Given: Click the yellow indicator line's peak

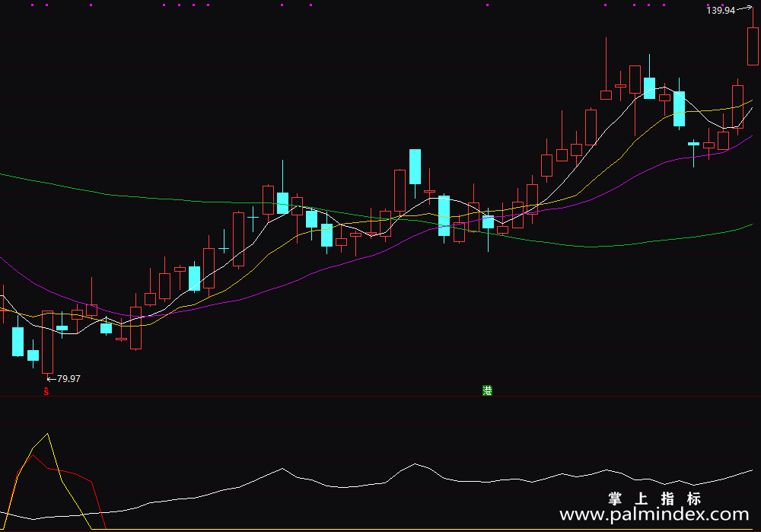Looking at the screenshot, I should pos(47,434).
